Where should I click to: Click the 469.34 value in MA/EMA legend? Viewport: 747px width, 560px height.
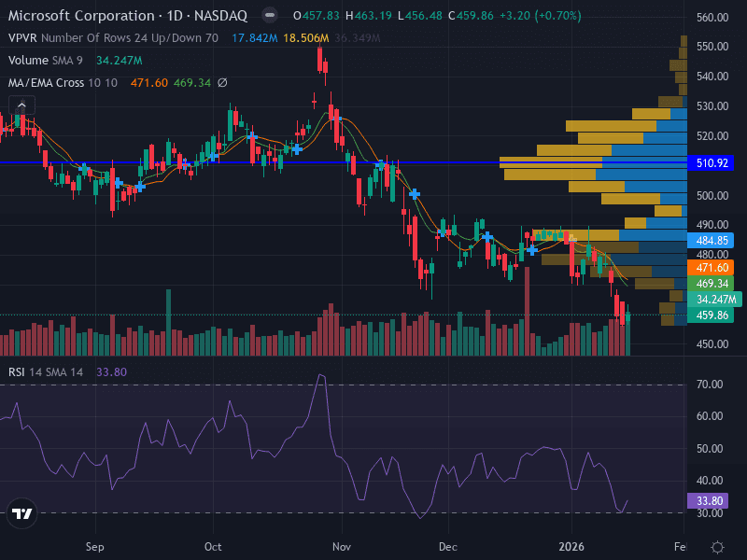point(192,83)
